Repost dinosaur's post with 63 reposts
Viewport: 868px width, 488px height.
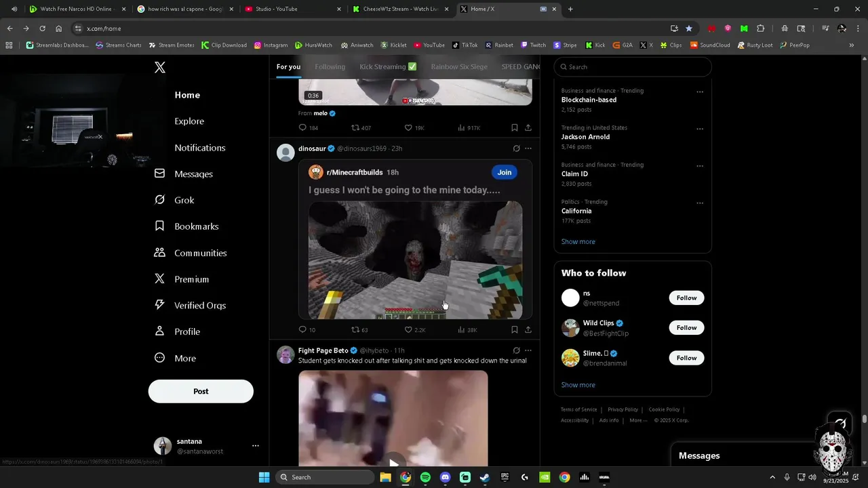pos(355,329)
